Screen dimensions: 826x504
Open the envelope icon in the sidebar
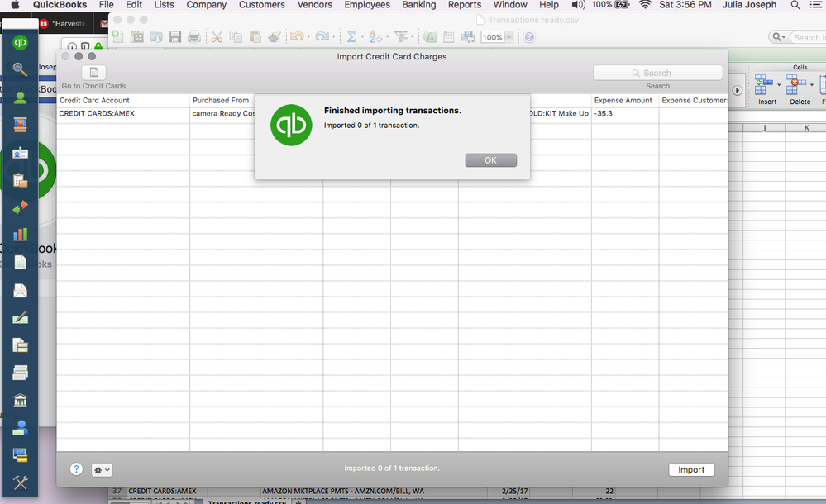coord(20,290)
